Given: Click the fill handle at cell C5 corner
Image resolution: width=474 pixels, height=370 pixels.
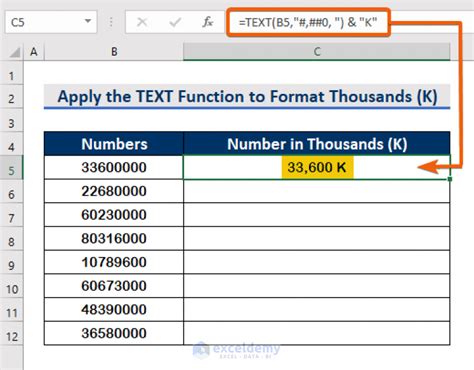Looking at the screenshot, I should pos(450,179).
